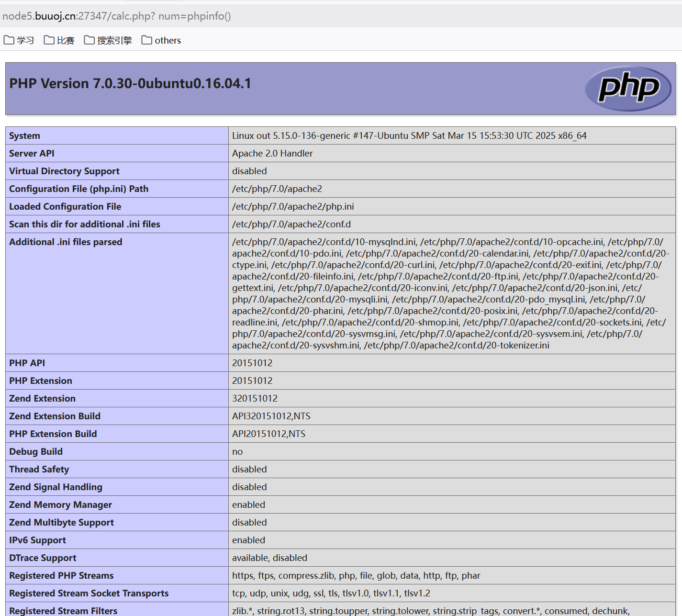
Task: Click the System row label
Action: coord(24,135)
